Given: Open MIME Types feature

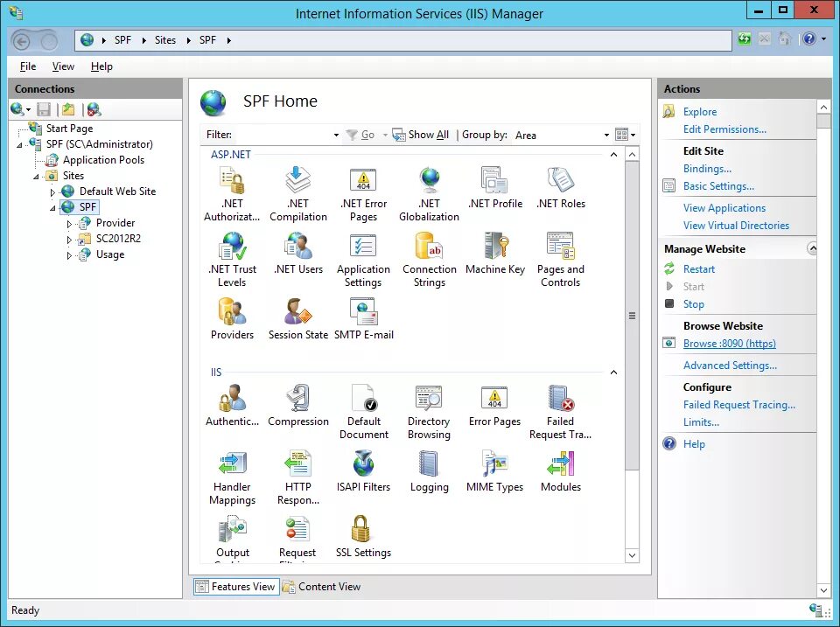Looking at the screenshot, I should (x=495, y=471).
